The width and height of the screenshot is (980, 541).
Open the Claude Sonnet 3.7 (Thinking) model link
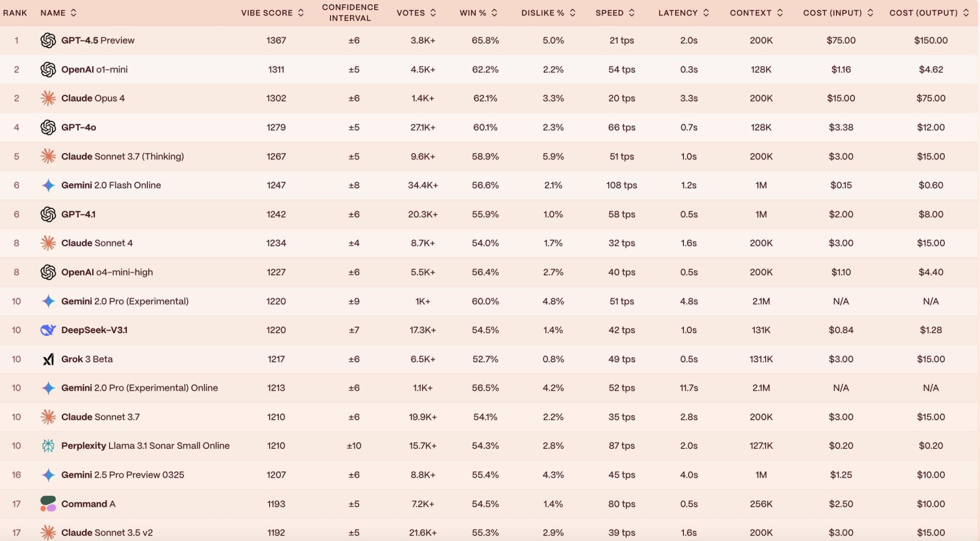click(122, 157)
